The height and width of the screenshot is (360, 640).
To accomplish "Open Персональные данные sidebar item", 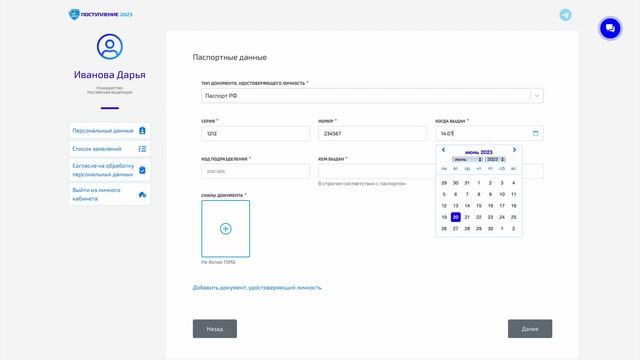I will pos(110,131).
